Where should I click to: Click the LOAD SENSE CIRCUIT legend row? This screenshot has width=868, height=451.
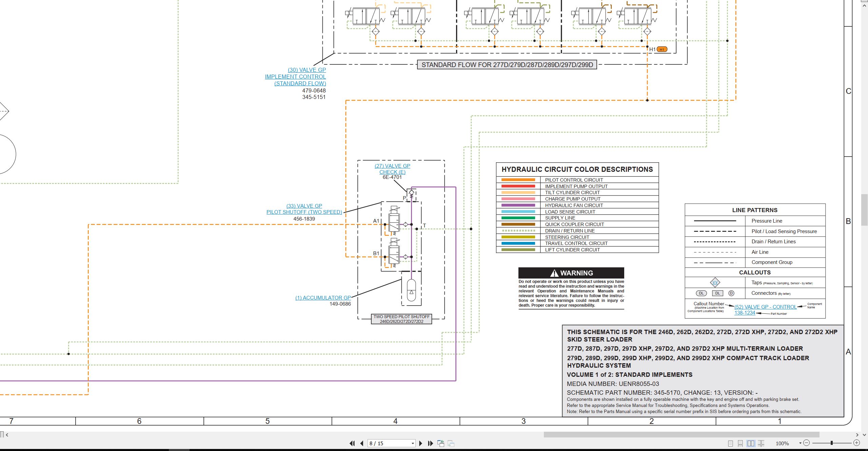pyautogui.click(x=577, y=212)
